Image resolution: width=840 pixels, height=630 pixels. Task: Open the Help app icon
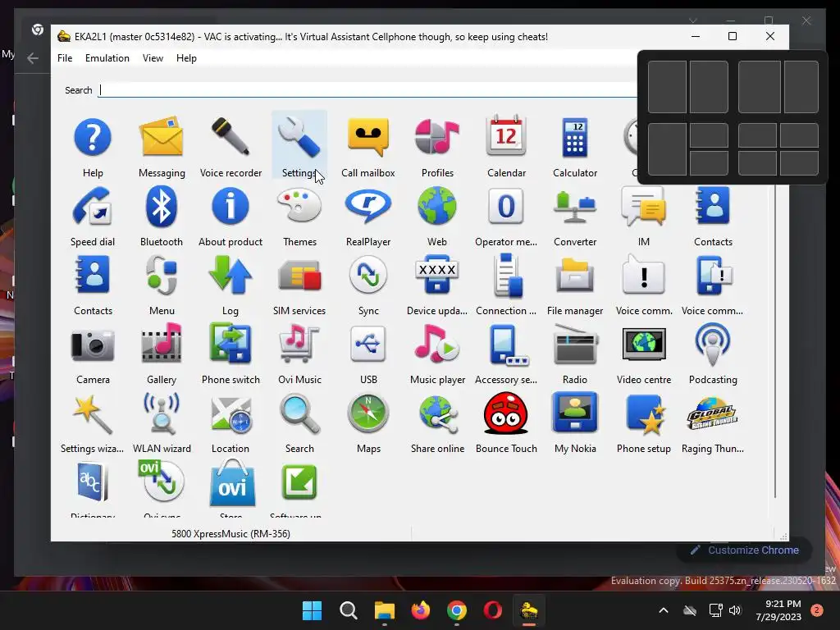coord(93,138)
